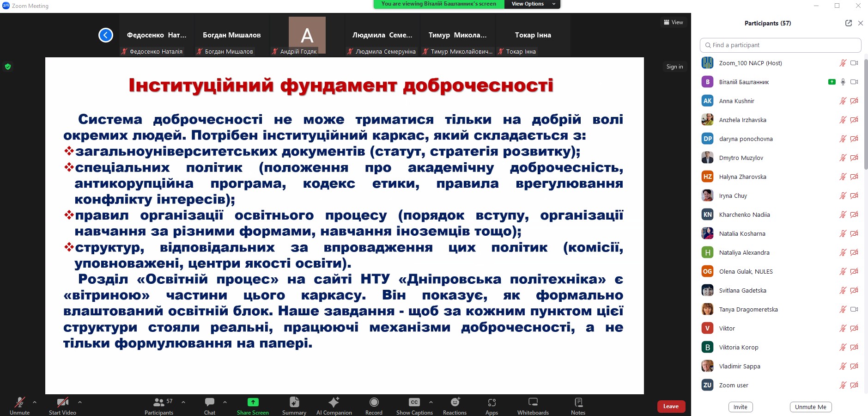Click the Leave meeting button
868x416 pixels.
pyautogui.click(x=671, y=406)
